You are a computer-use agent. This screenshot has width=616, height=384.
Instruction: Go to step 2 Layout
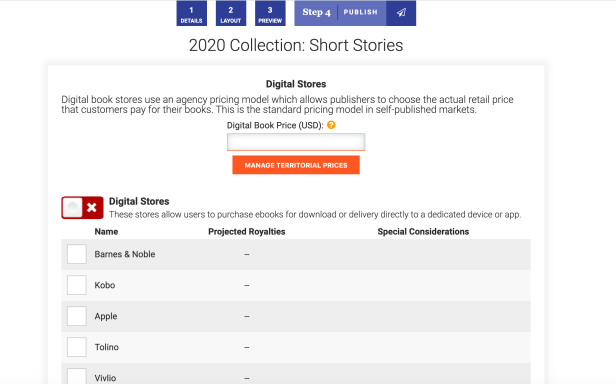pyautogui.click(x=231, y=13)
